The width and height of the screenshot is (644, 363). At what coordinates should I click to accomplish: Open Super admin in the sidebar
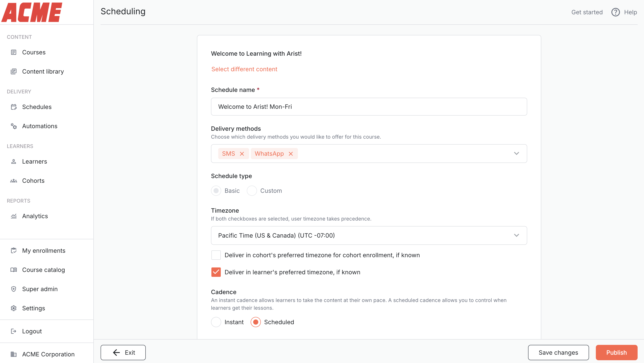(40, 289)
